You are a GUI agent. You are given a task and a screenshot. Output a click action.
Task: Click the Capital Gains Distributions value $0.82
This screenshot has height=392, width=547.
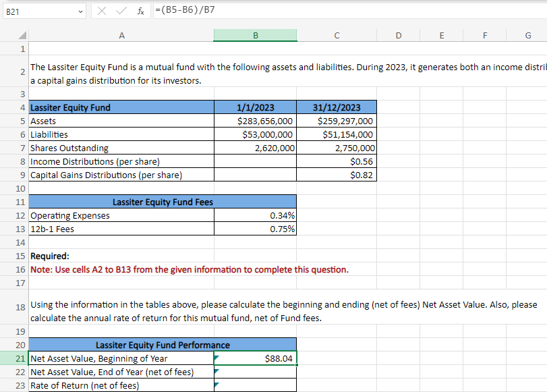(337, 175)
